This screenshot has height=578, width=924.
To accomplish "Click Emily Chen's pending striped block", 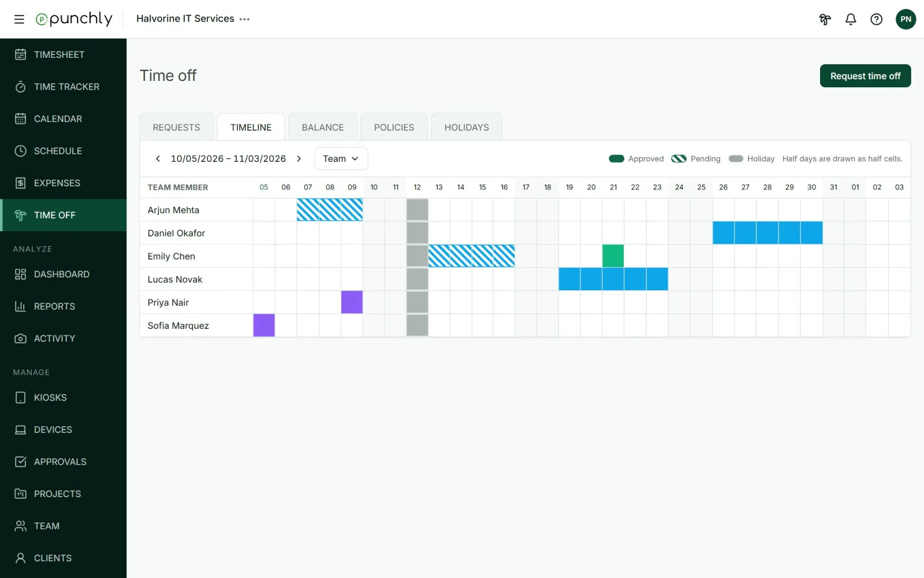I will (x=471, y=256).
